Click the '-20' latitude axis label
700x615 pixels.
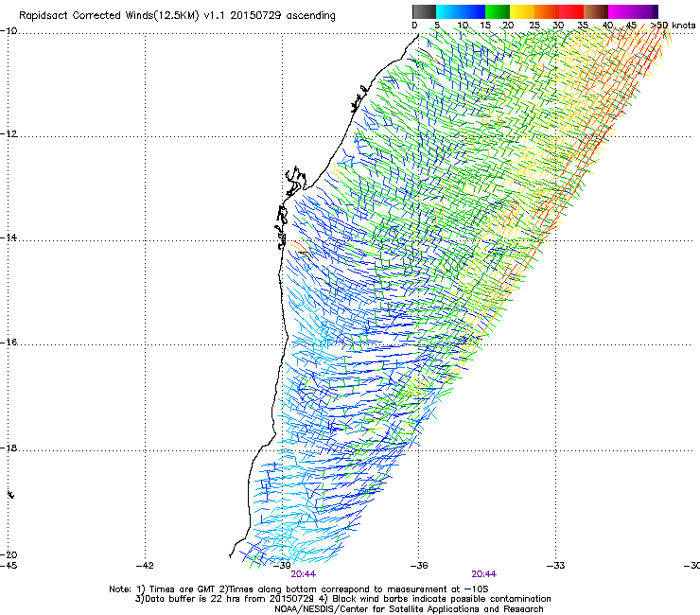point(9,554)
